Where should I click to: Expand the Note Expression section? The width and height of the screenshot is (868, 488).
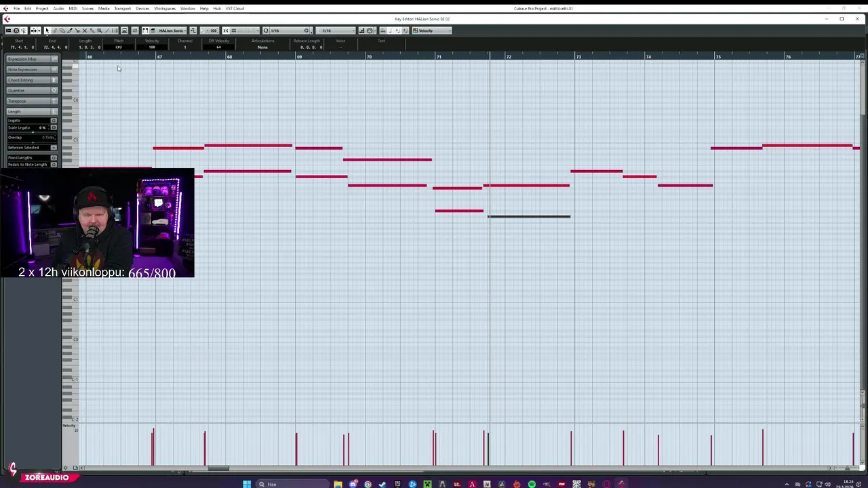point(32,70)
